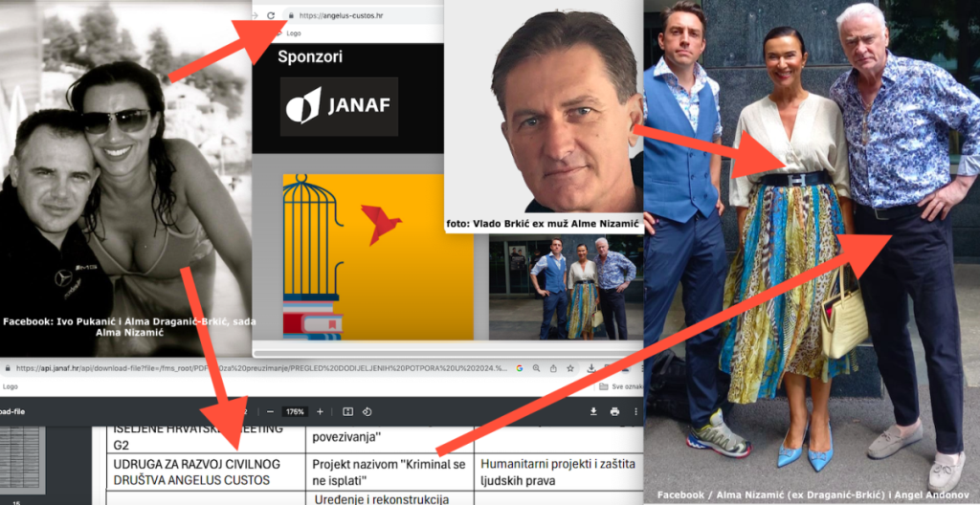This screenshot has height=505, width=980.
Task: Click the PDF zoom in plus button
Action: [x=320, y=411]
